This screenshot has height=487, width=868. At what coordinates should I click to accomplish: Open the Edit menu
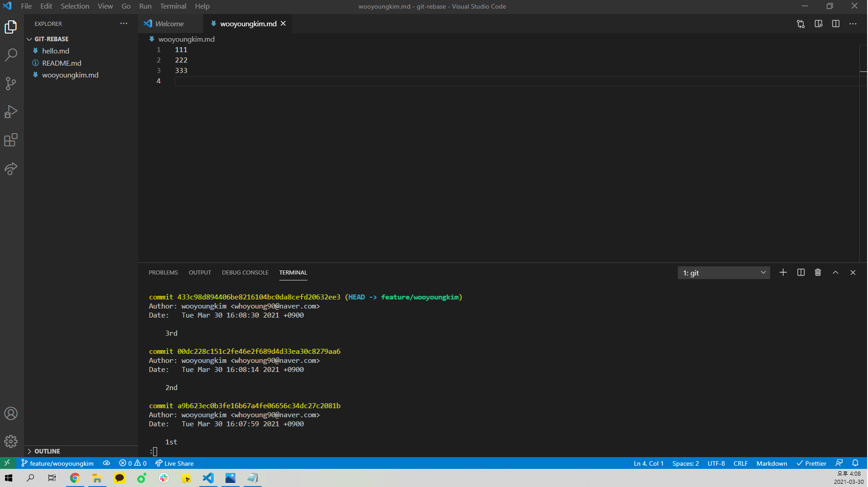pos(46,6)
